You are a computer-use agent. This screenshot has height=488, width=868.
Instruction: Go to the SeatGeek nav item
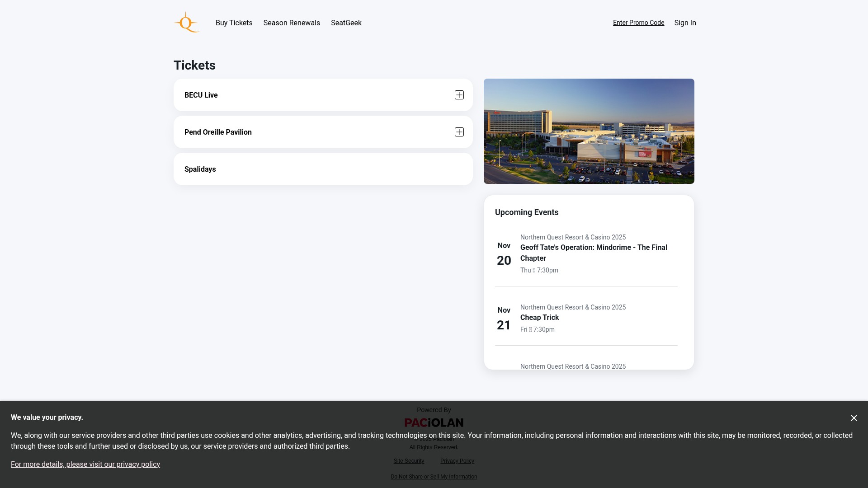click(346, 23)
